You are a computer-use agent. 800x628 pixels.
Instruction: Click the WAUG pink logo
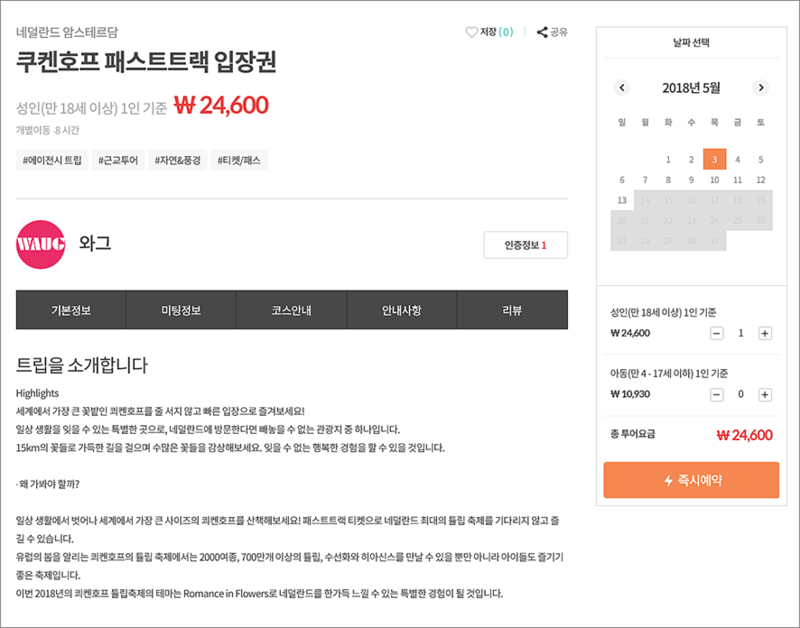pos(41,244)
